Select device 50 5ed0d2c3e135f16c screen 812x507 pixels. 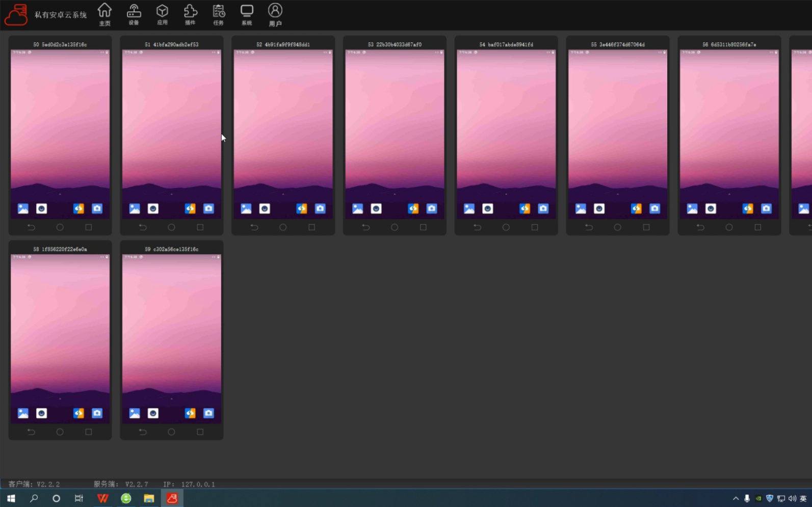(x=60, y=135)
